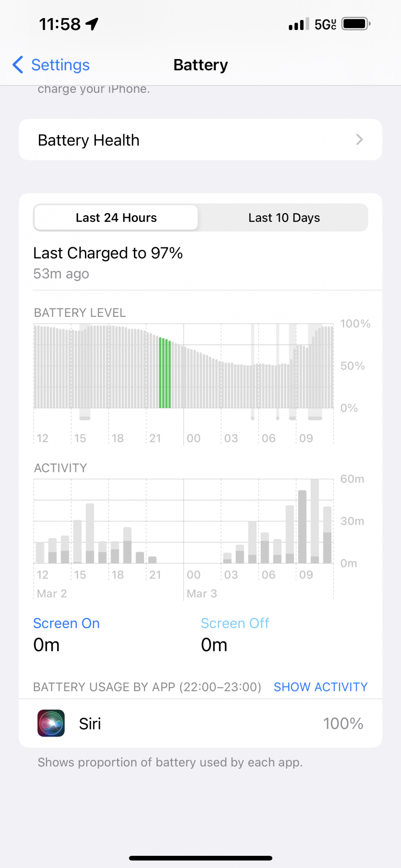This screenshot has height=868, width=401.
Task: Tap the clock time display
Action: coord(60,24)
